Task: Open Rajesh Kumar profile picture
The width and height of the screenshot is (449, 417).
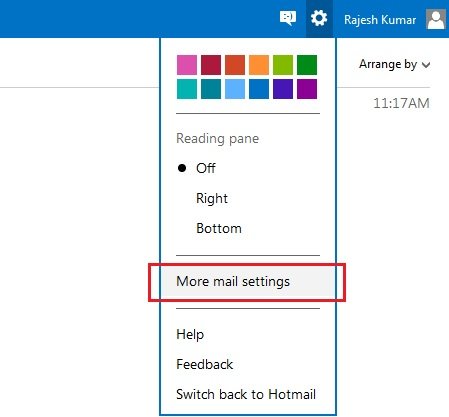Action: tap(436, 19)
